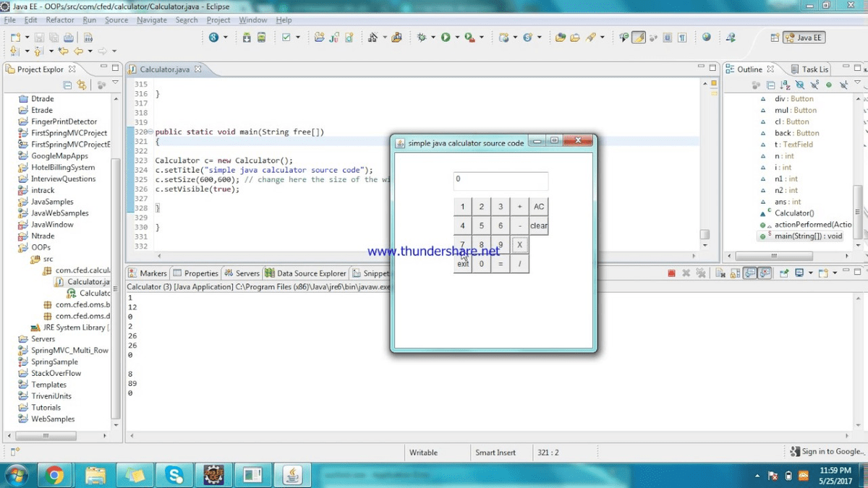The image size is (868, 488).
Task: Toggle Mark Occurrences highlighter button
Action: coord(638,38)
